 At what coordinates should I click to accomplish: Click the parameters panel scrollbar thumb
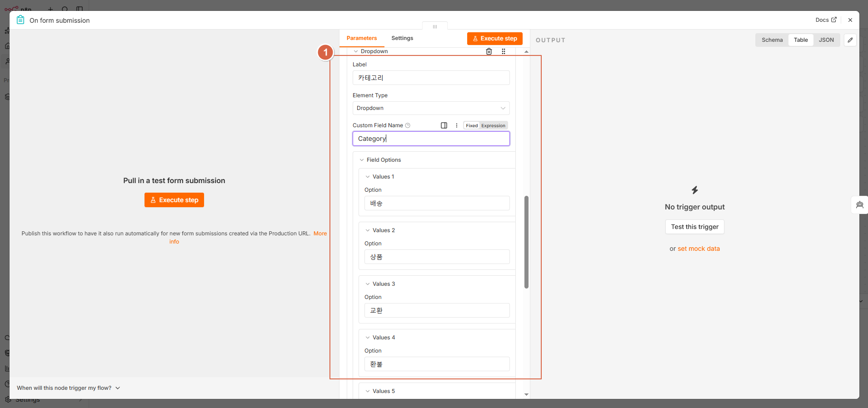click(x=526, y=242)
